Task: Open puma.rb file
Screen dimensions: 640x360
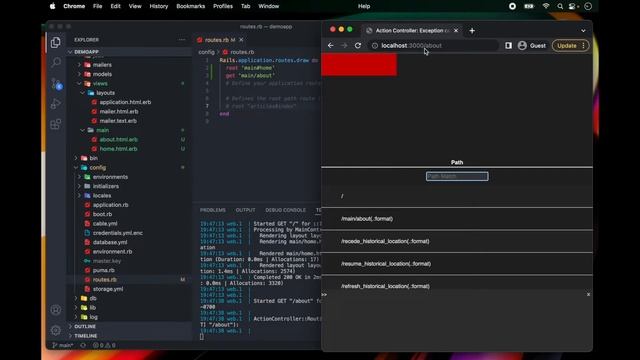Action: point(103,270)
